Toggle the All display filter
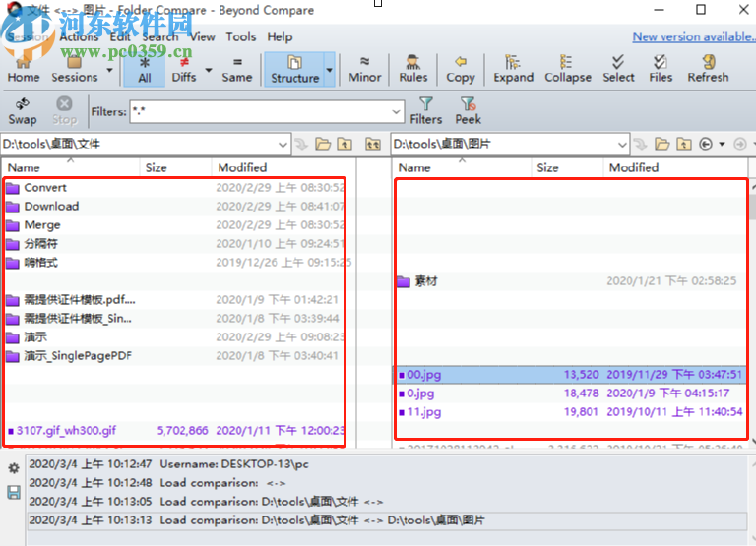The width and height of the screenshot is (756, 546). point(144,70)
